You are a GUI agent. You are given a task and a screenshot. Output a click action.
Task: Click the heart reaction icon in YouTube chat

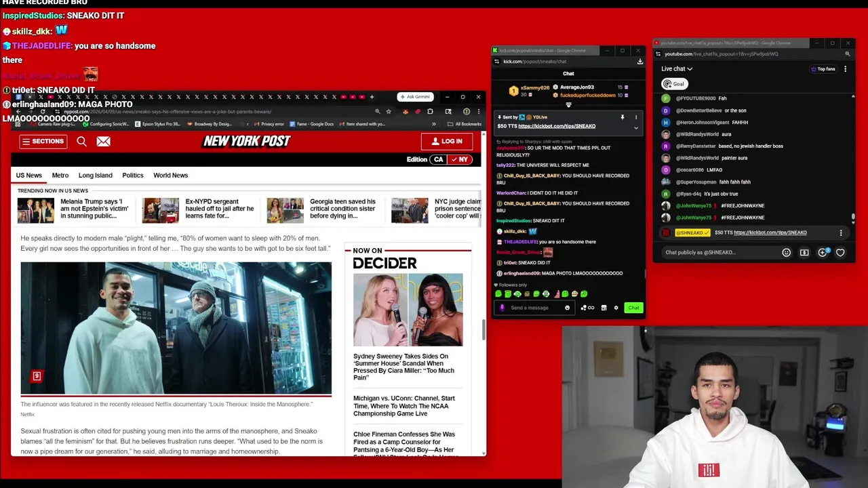pyautogui.click(x=840, y=252)
